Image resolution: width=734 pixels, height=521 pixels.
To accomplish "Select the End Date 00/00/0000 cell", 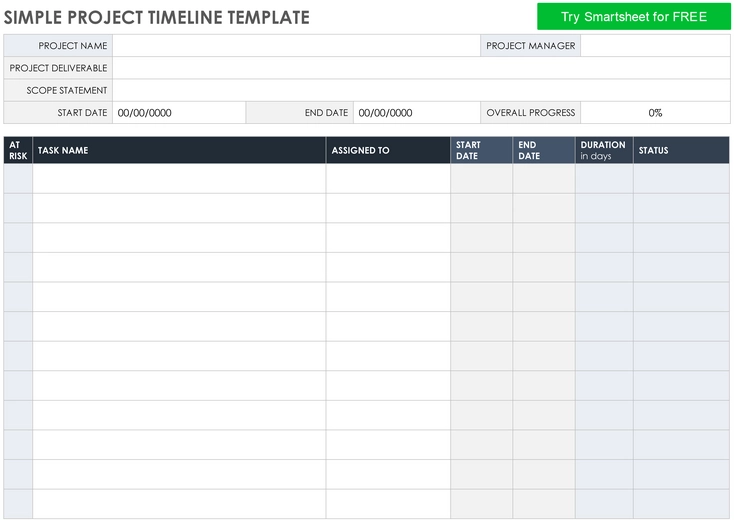I will 417,113.
